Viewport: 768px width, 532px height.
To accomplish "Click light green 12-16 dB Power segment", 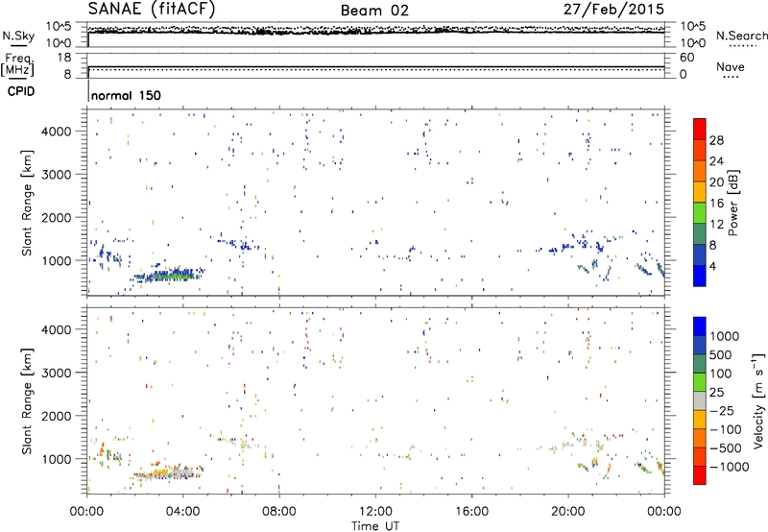I will click(700, 212).
